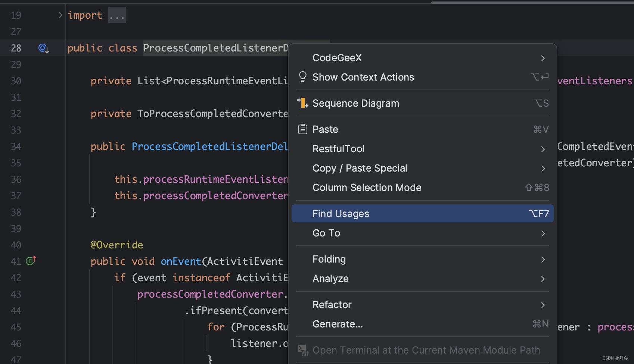The width and height of the screenshot is (634, 364).
Task: Click the lightbulb icon beside Show Context Actions
Action: pyautogui.click(x=303, y=77)
